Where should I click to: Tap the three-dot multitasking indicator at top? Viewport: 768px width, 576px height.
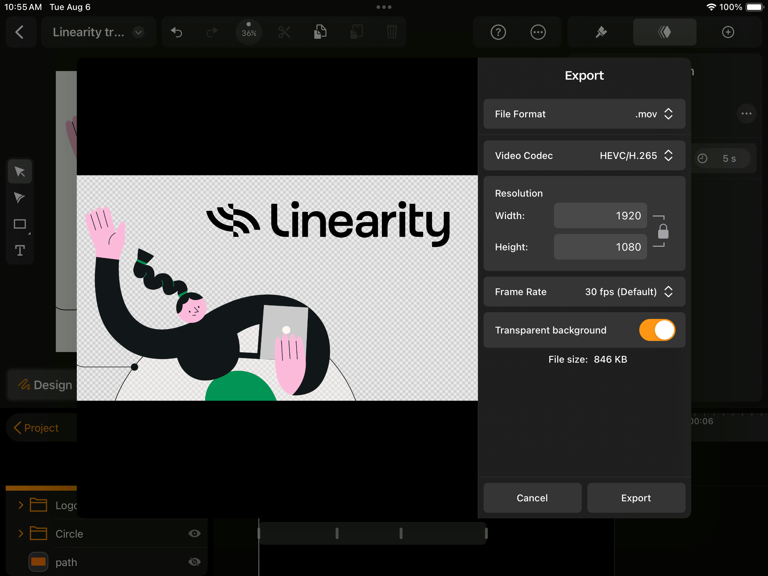click(x=384, y=7)
